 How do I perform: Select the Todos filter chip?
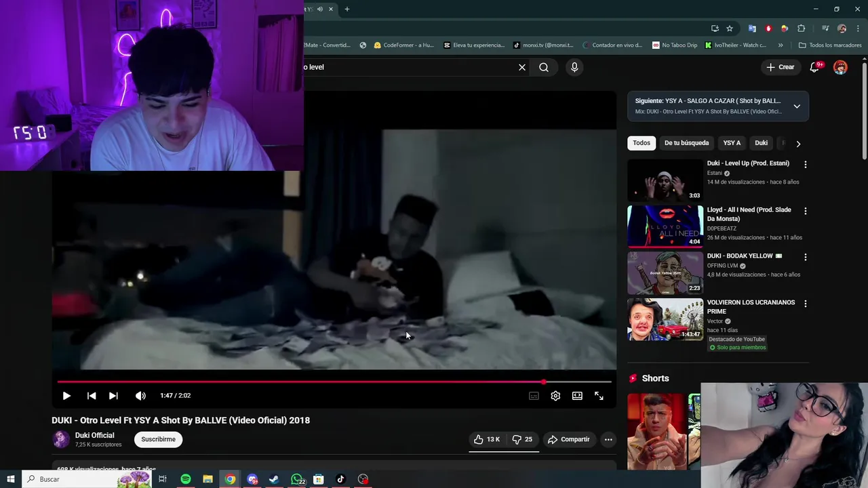(x=642, y=143)
